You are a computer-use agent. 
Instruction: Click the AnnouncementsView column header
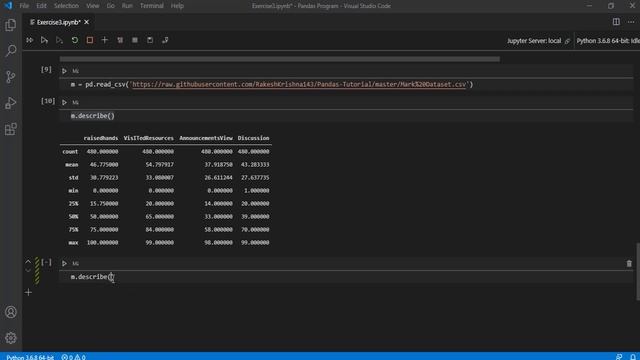pyautogui.click(x=206, y=138)
